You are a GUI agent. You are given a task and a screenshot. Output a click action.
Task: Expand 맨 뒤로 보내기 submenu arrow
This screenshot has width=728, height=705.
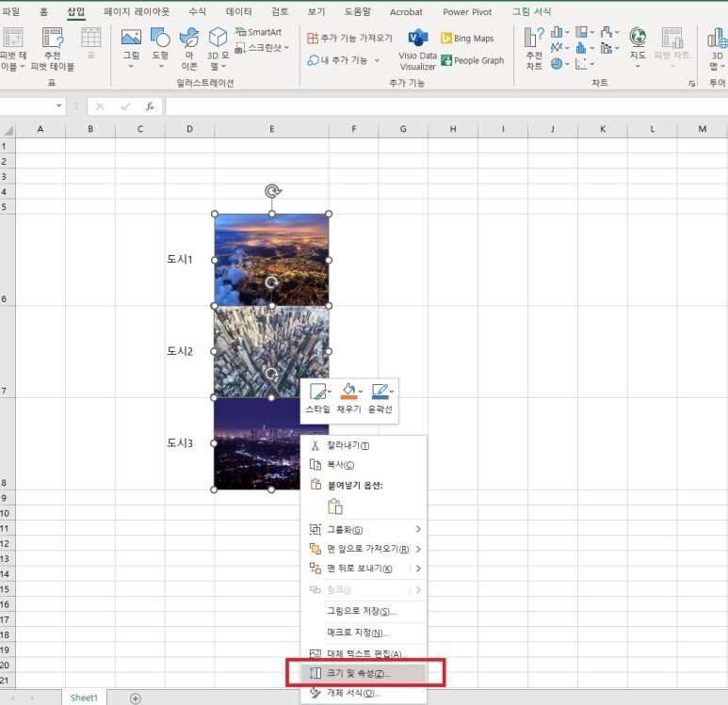418,569
